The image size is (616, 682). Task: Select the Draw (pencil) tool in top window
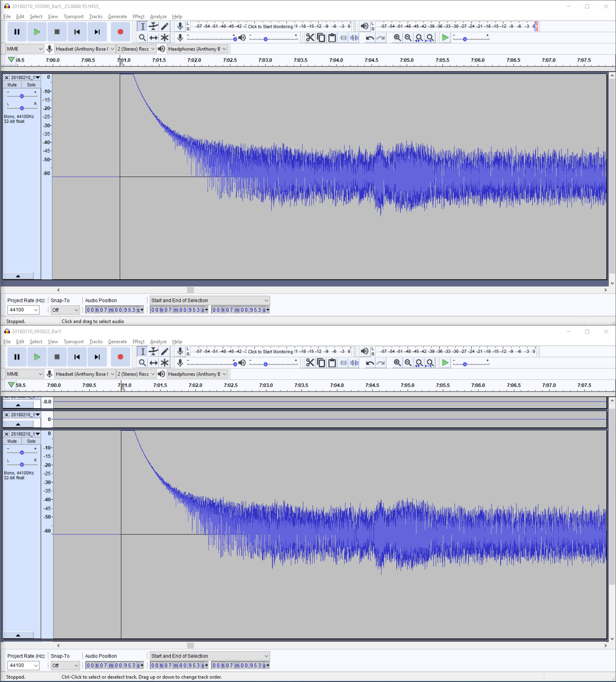click(x=165, y=26)
